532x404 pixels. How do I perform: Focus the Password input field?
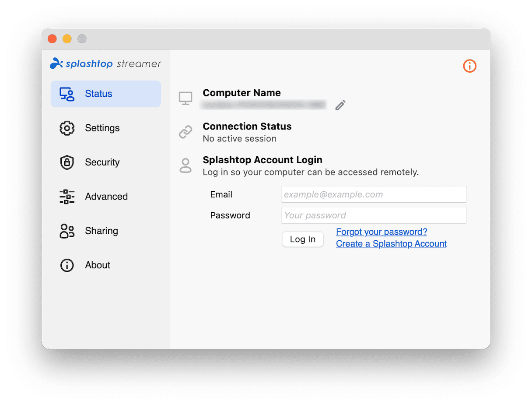tap(374, 215)
